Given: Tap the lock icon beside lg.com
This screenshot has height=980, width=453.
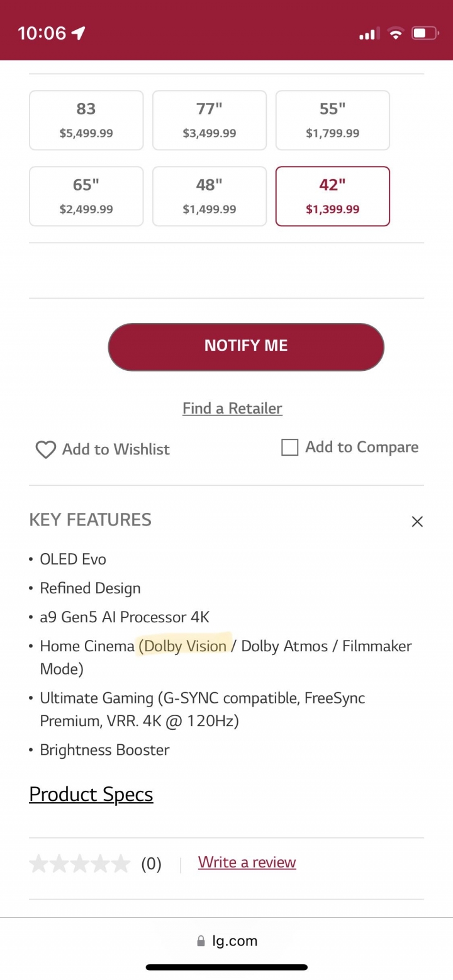Looking at the screenshot, I should 201,941.
